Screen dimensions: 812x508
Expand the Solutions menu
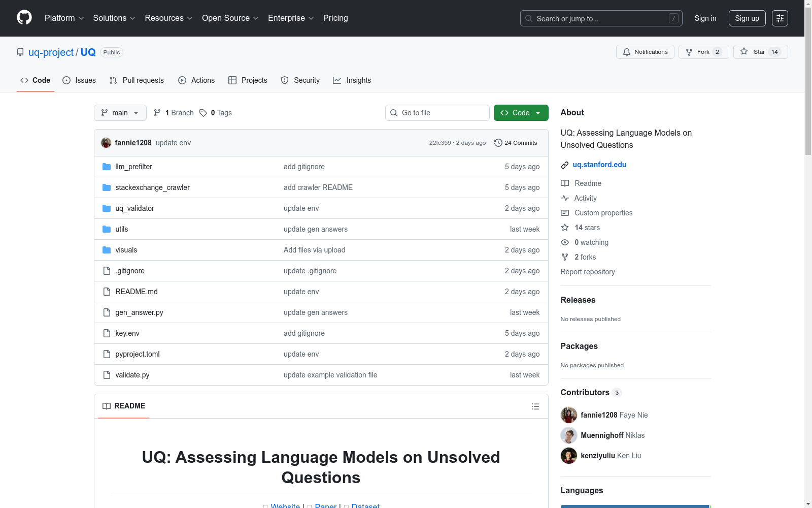coord(114,18)
